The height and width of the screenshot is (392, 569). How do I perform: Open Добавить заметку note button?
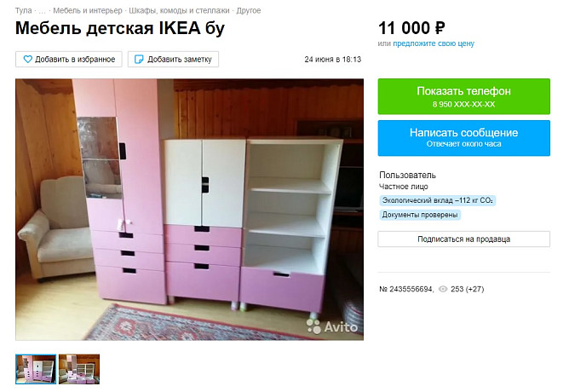(173, 59)
